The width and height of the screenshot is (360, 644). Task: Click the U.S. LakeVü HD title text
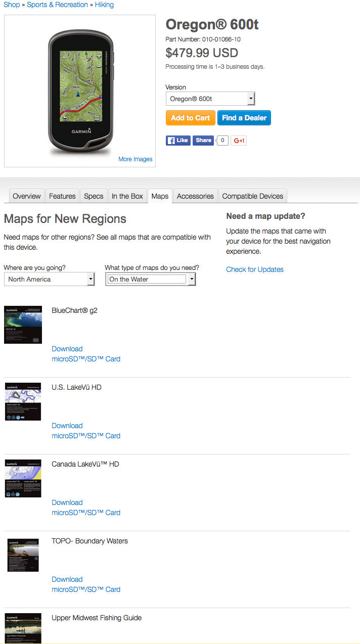(x=76, y=387)
